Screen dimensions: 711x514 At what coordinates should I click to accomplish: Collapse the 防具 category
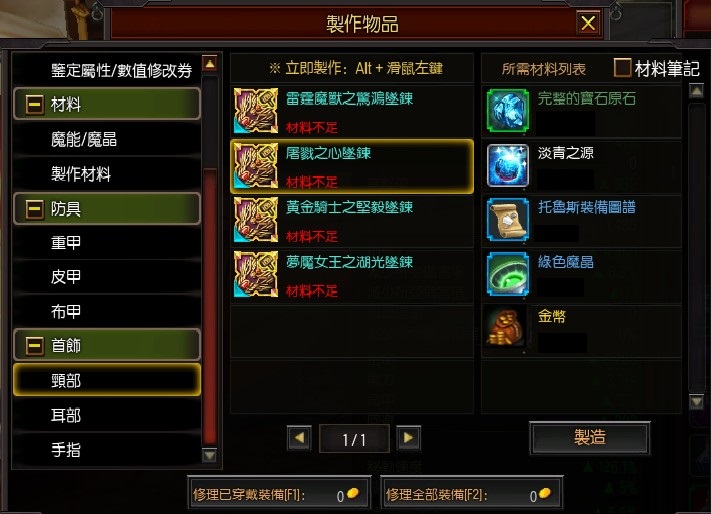coord(35,209)
